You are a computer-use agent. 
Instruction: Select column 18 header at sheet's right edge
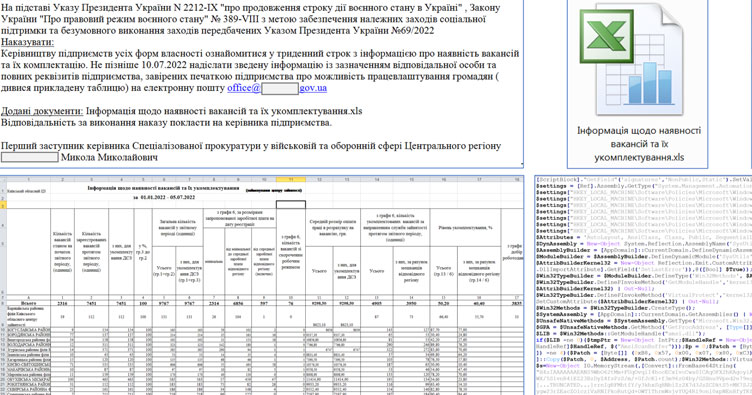pos(517,179)
